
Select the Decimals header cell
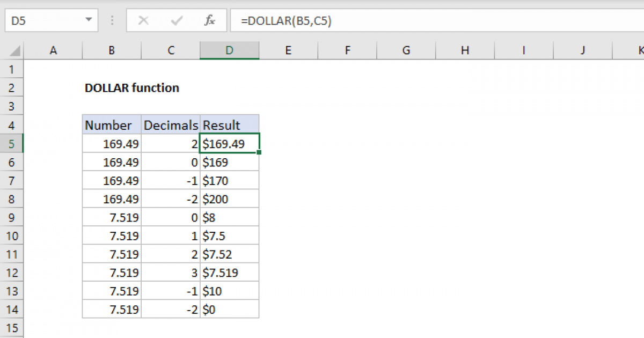(171, 126)
